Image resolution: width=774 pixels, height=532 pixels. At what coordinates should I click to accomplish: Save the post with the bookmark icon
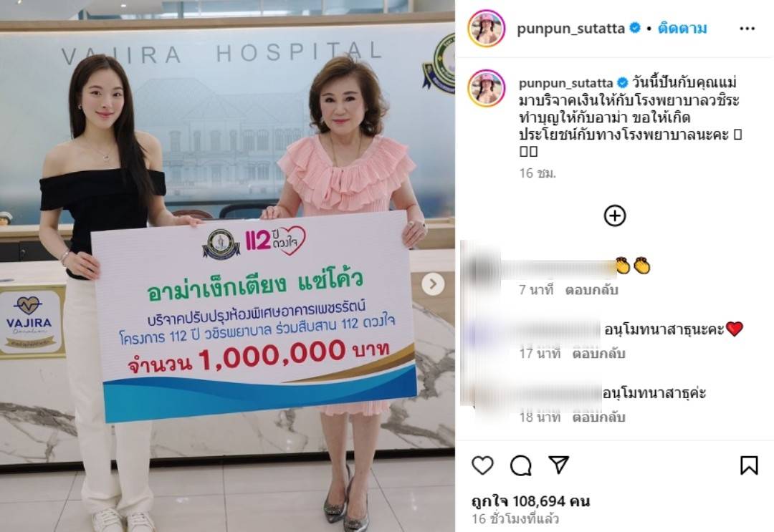(x=749, y=465)
